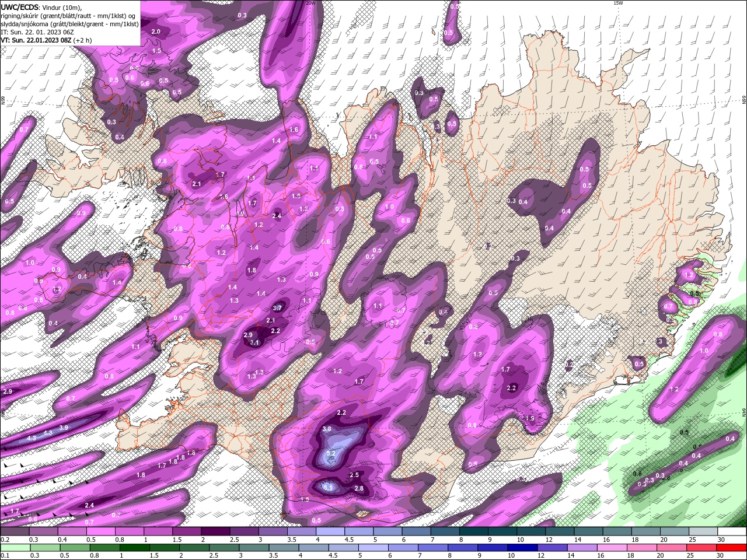
Task: Select the '3.9' value in the offshore band
Action: click(64, 428)
